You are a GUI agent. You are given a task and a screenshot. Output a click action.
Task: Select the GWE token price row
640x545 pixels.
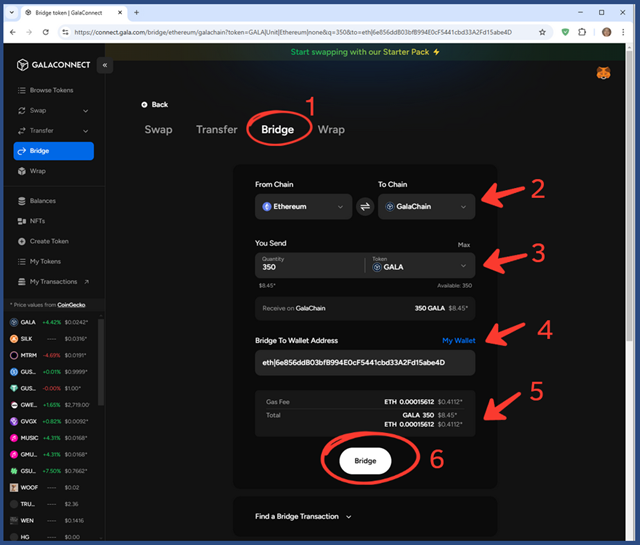(x=49, y=405)
